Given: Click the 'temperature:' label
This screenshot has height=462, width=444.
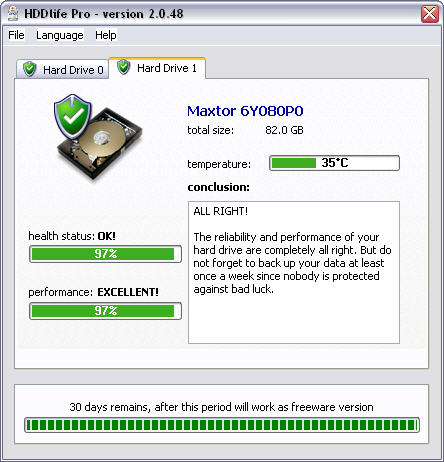Looking at the screenshot, I should [219, 164].
